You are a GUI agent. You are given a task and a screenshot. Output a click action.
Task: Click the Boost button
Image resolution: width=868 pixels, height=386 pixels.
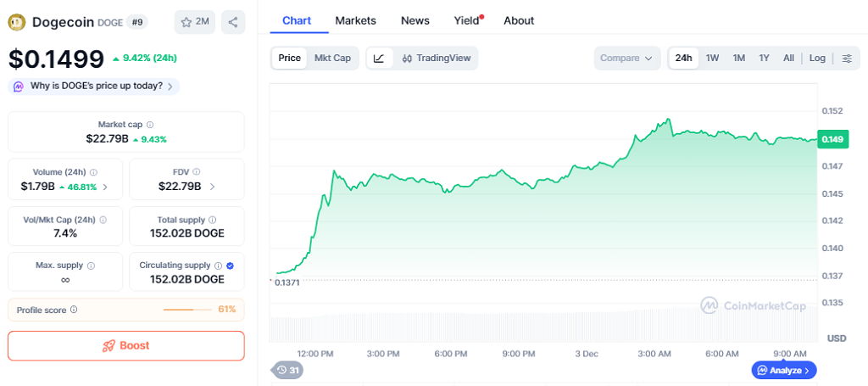point(126,345)
